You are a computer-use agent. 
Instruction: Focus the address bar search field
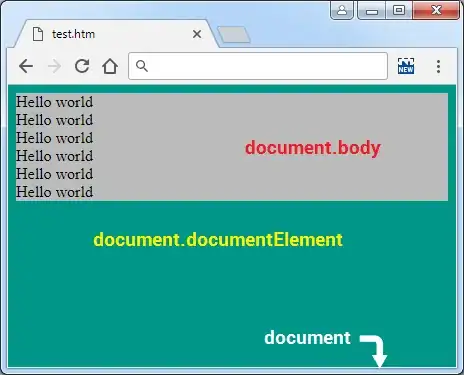pyautogui.click(x=258, y=66)
